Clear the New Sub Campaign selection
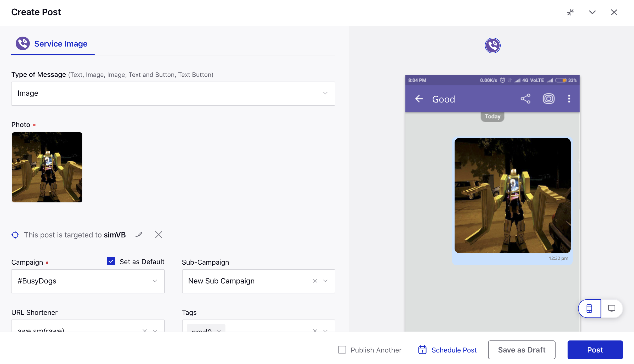Image resolution: width=634 pixels, height=364 pixels. pos(315,281)
